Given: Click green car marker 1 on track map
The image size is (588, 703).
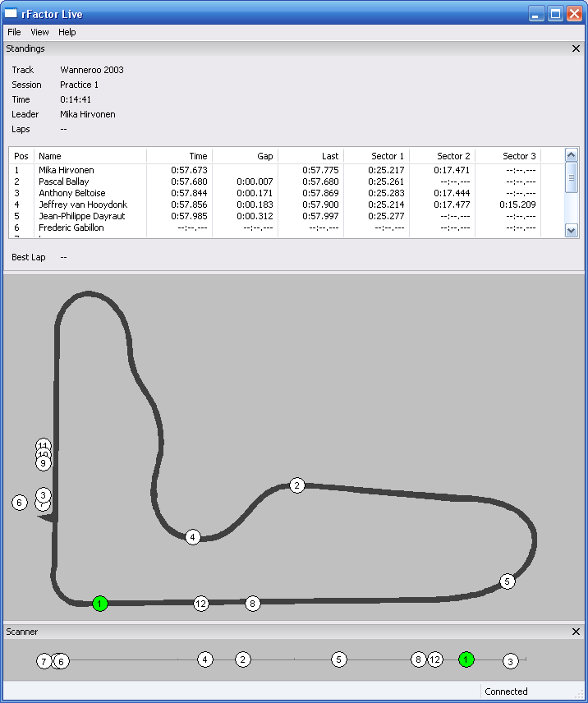Looking at the screenshot, I should pos(100,604).
